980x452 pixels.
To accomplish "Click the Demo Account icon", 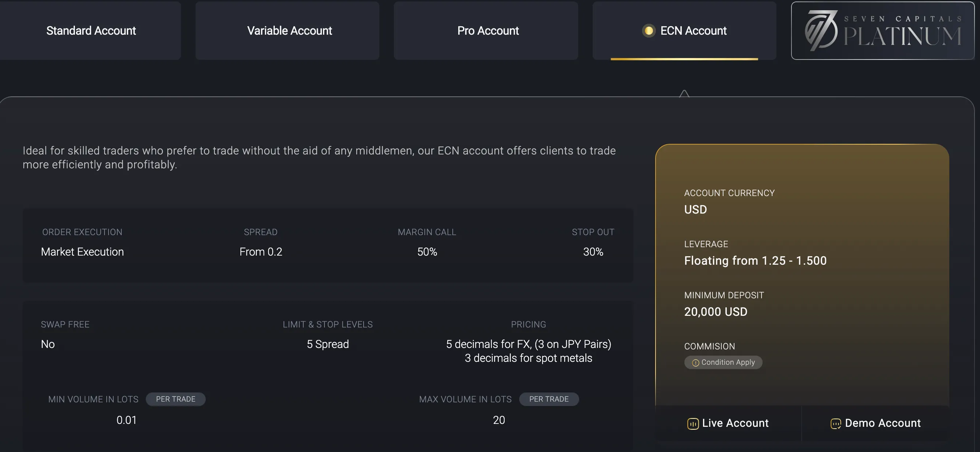I will point(835,424).
